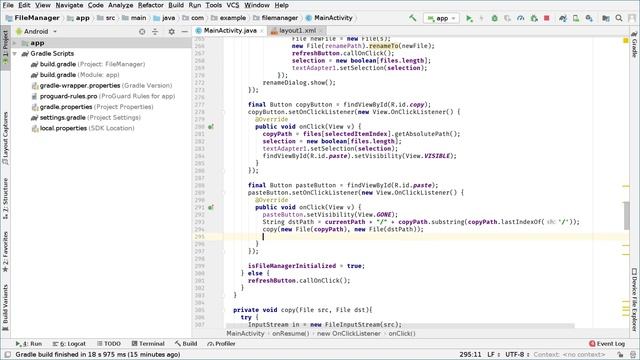The image size is (640, 360).
Task: Open the AVD Manager icon
Action: point(576,18)
